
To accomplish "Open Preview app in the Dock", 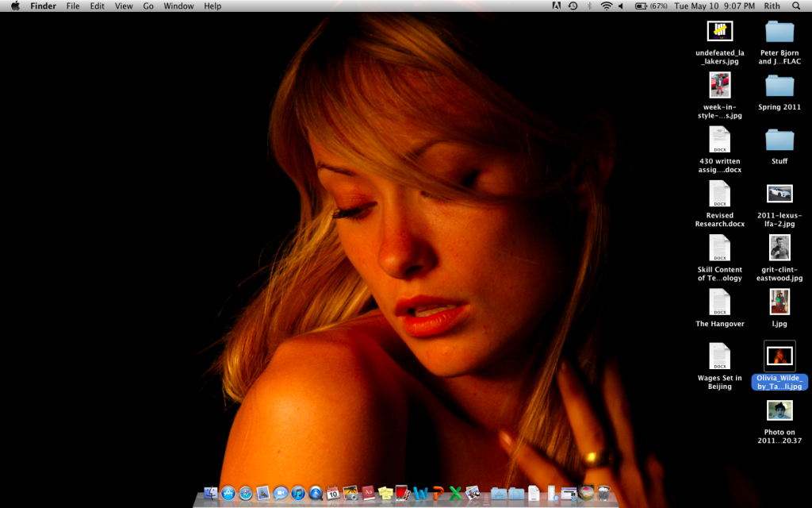I will 473,493.
